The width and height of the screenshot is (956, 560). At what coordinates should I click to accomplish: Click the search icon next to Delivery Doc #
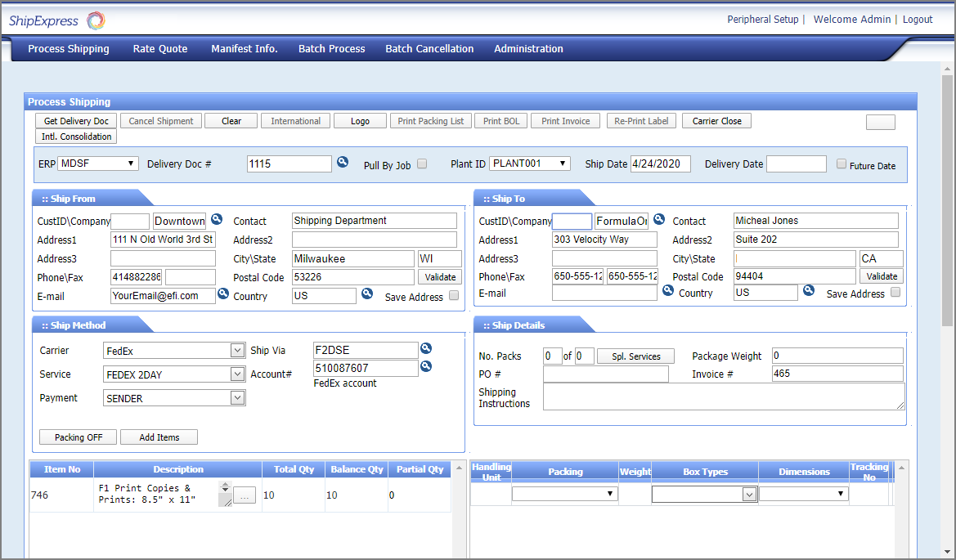[343, 163]
